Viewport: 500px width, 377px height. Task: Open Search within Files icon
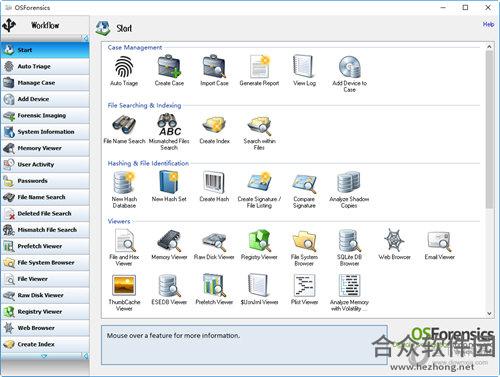pos(259,125)
